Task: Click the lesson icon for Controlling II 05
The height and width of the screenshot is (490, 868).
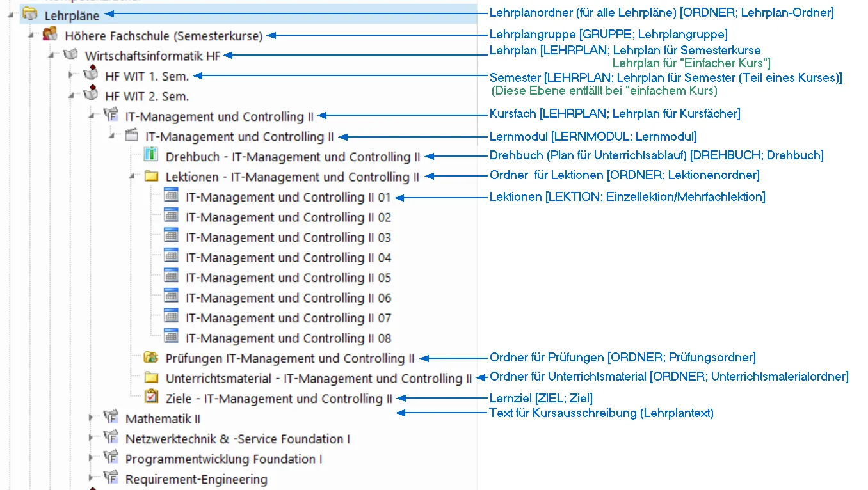Action: [x=171, y=276]
